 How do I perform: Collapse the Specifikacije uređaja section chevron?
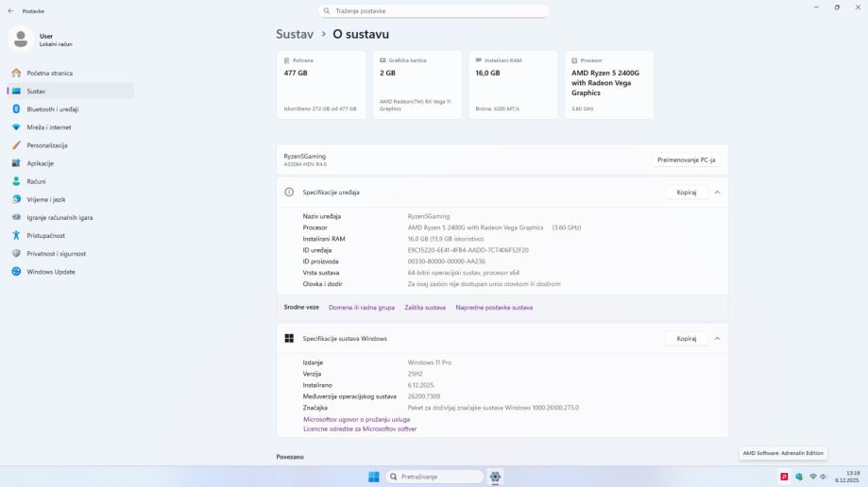pyautogui.click(x=717, y=192)
